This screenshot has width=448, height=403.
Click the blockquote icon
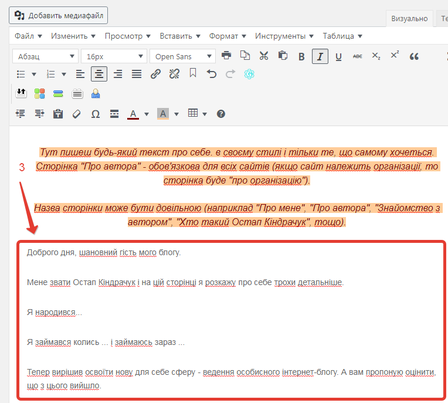pos(414,56)
